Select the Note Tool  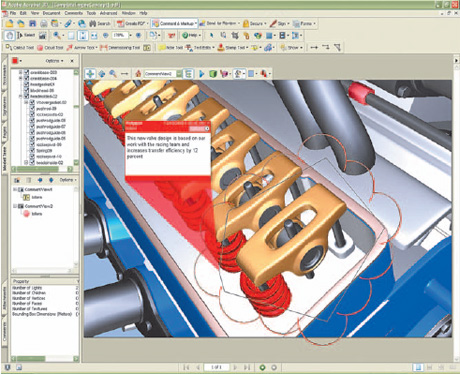(x=171, y=48)
